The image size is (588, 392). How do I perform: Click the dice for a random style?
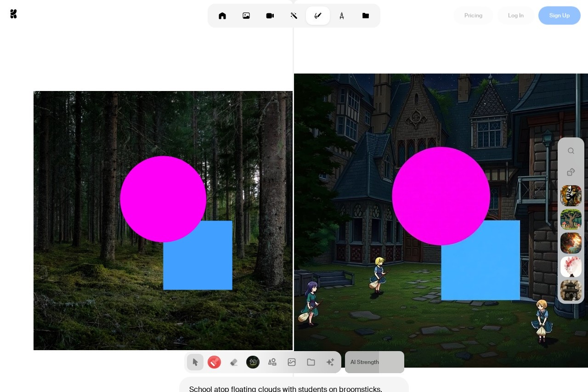pos(571,172)
